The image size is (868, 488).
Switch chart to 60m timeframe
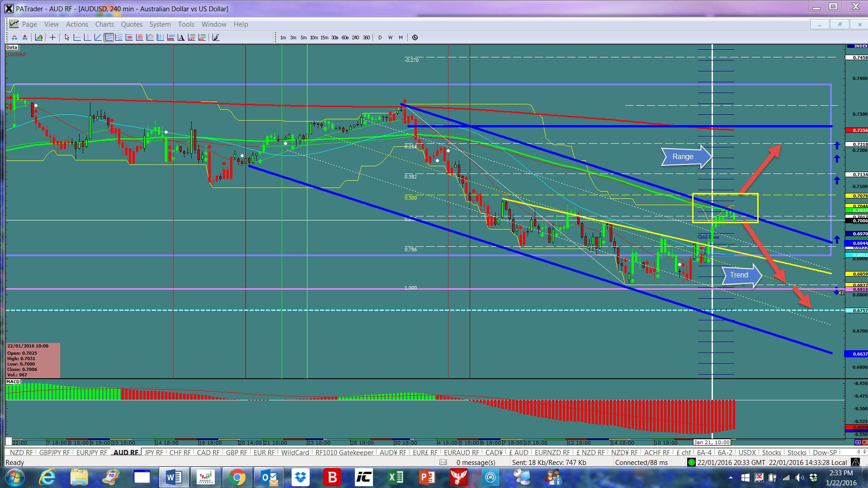click(345, 38)
